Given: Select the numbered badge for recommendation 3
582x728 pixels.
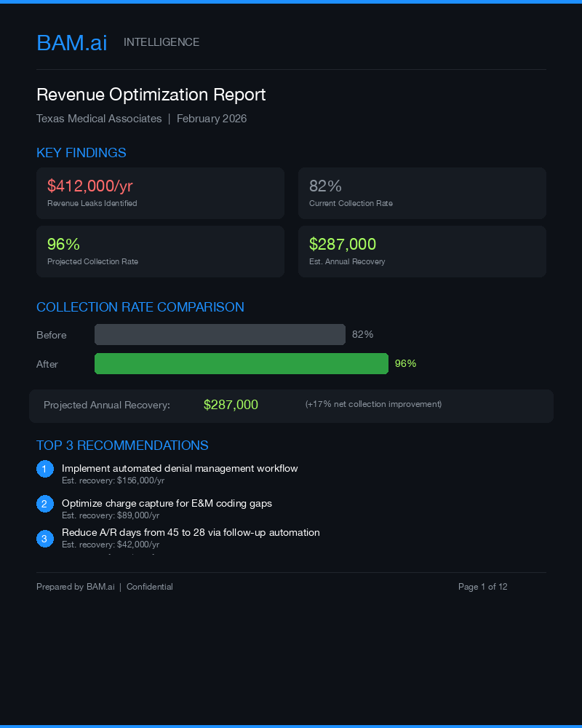Looking at the screenshot, I should (44, 538).
